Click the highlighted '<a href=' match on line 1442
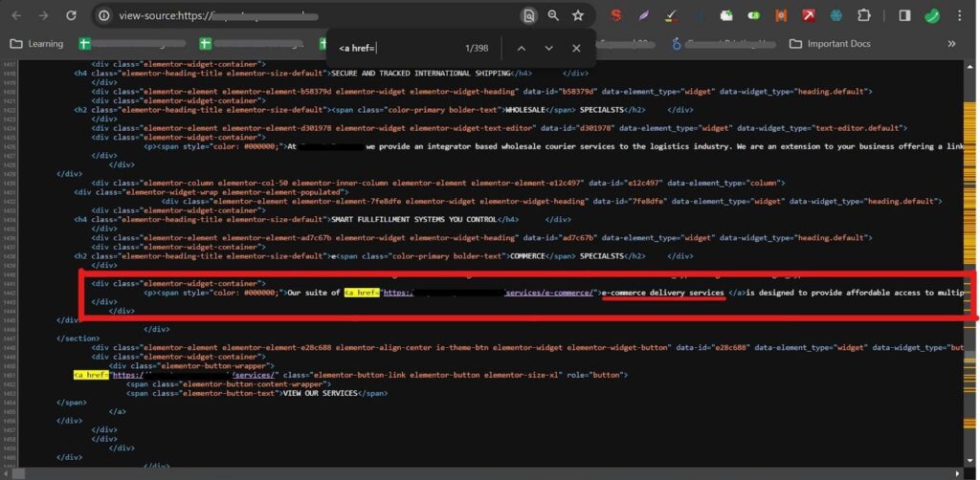 [x=362, y=293]
